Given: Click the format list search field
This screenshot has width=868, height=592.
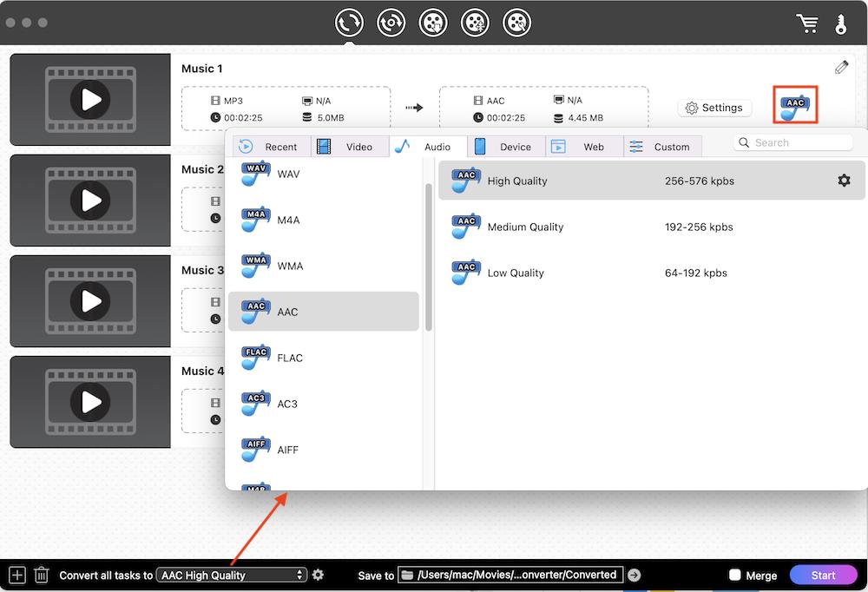Looking at the screenshot, I should 792,141.
